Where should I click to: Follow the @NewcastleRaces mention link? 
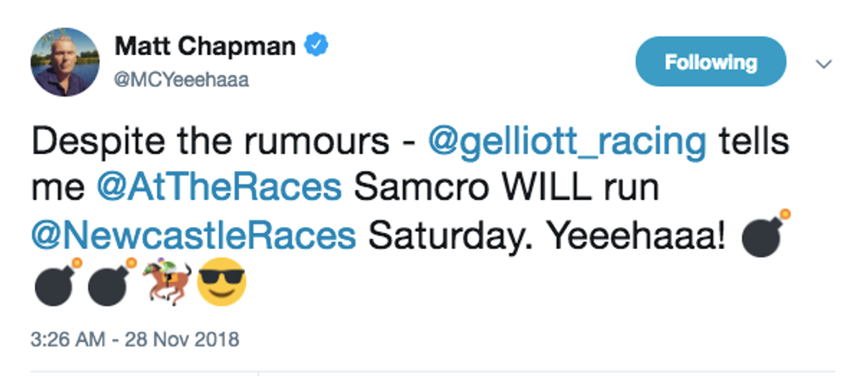pyautogui.click(x=193, y=236)
